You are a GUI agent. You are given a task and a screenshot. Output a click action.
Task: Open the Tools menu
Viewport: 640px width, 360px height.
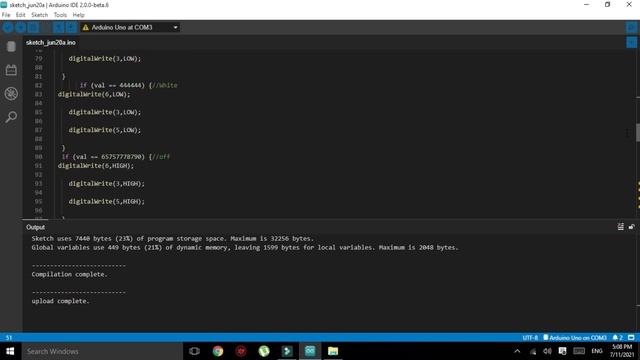(x=60, y=15)
